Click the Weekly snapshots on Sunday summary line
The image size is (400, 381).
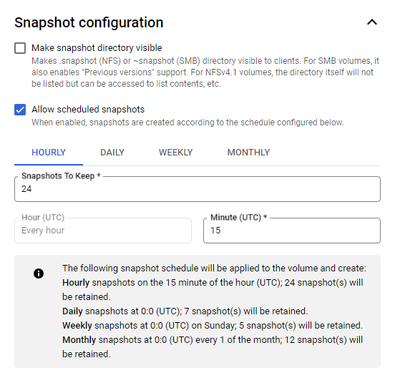(212, 326)
